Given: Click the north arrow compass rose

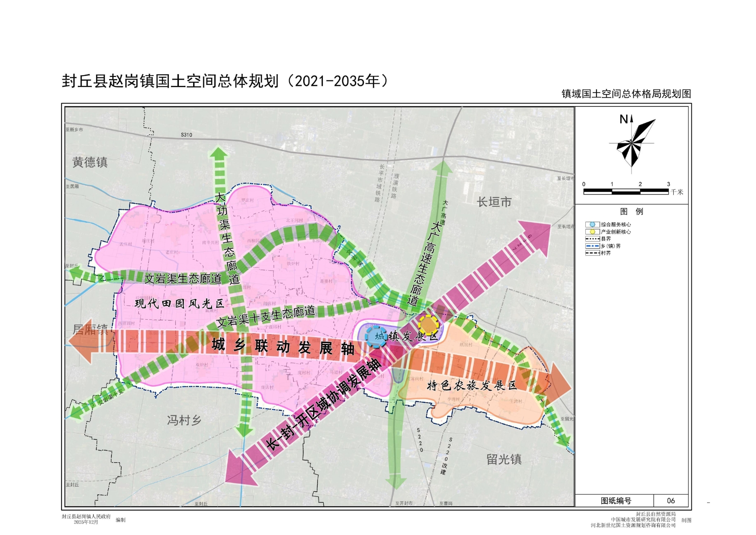Looking at the screenshot, I should click(x=632, y=143).
